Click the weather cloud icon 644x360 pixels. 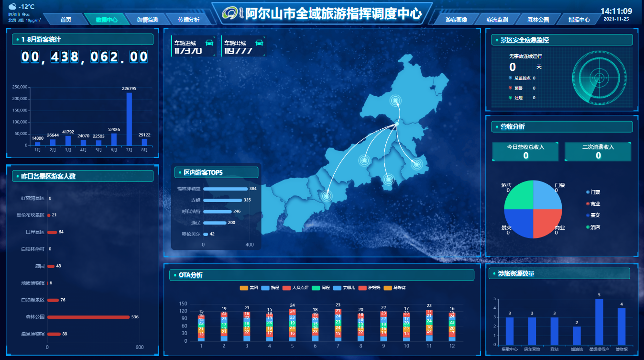pos(12,7)
